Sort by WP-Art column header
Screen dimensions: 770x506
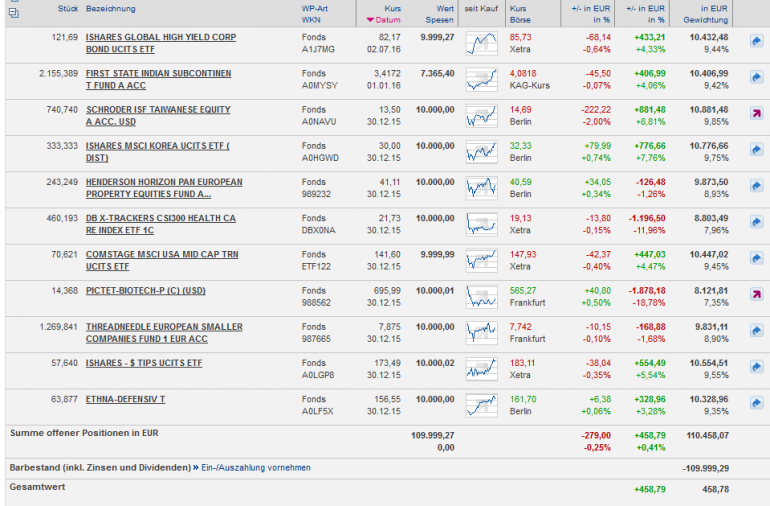point(315,9)
